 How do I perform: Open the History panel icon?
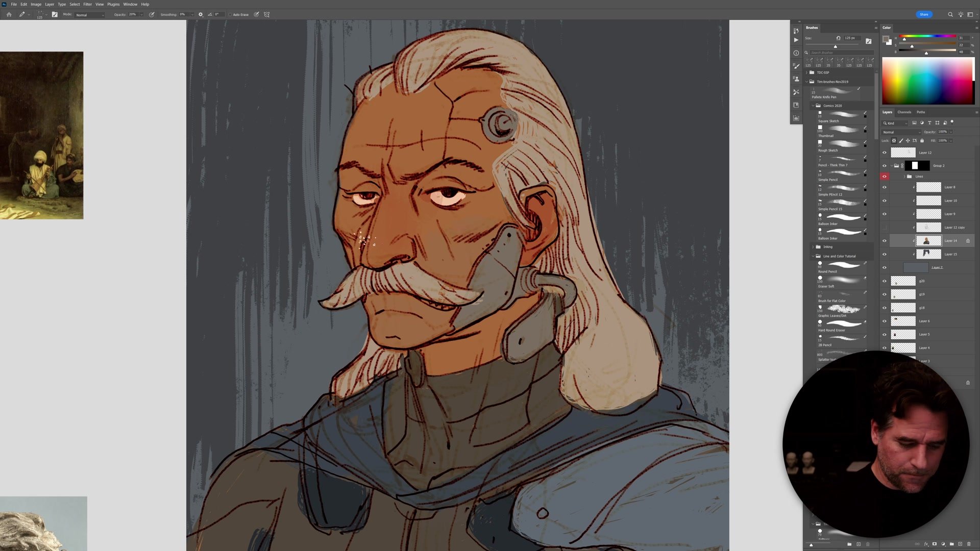pos(796,31)
